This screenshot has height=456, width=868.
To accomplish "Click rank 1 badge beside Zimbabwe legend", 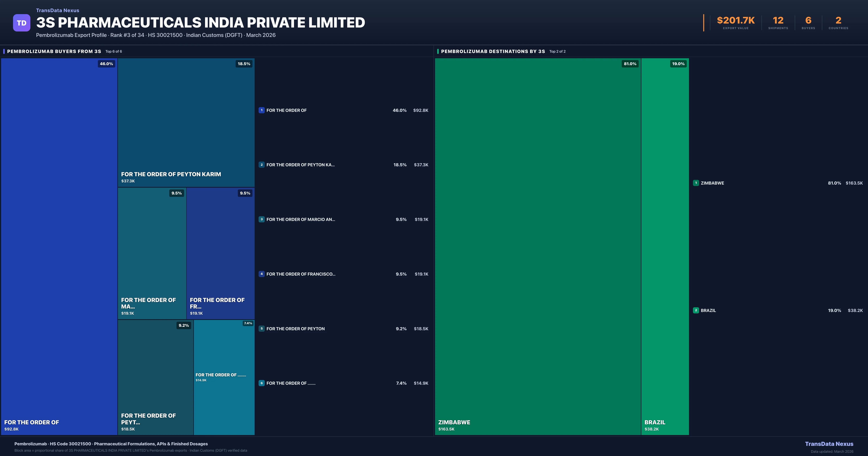I will [x=696, y=183].
